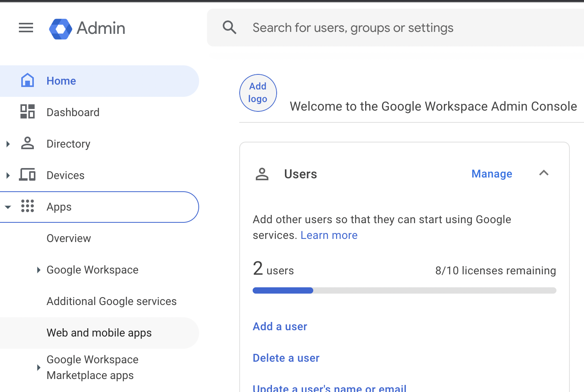Viewport: 584px width, 392px height.
Task: Click the Add a user link
Action: pyautogui.click(x=279, y=326)
